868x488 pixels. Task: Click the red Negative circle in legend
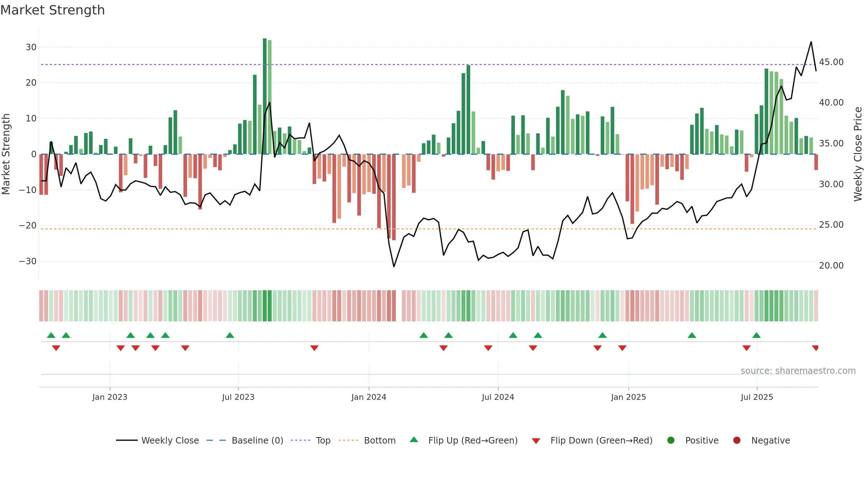(x=737, y=440)
